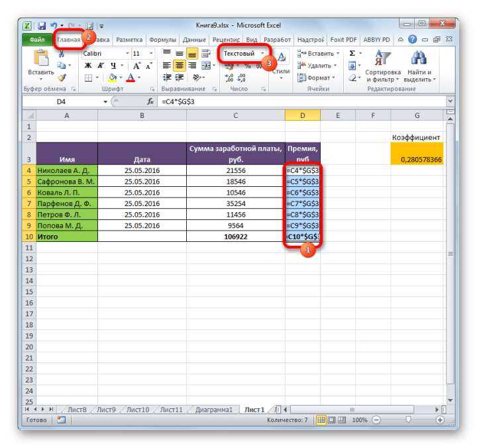Switch to the Разметка tab
This screenshot has width=477, height=448.
(x=129, y=40)
